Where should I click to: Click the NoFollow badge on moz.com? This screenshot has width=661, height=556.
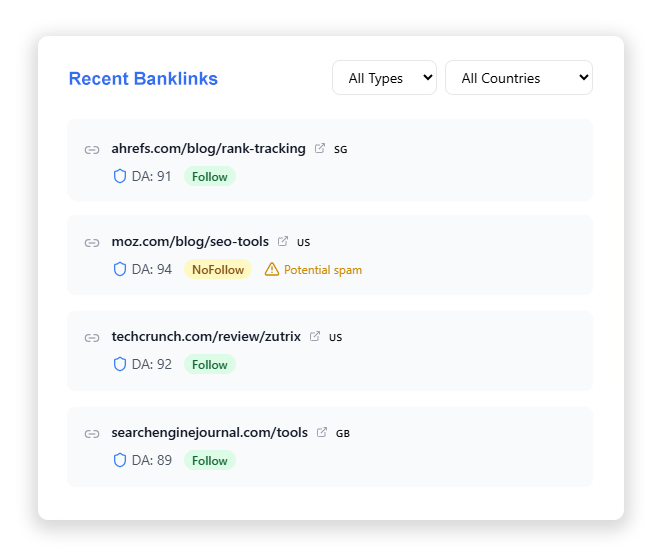(x=218, y=269)
